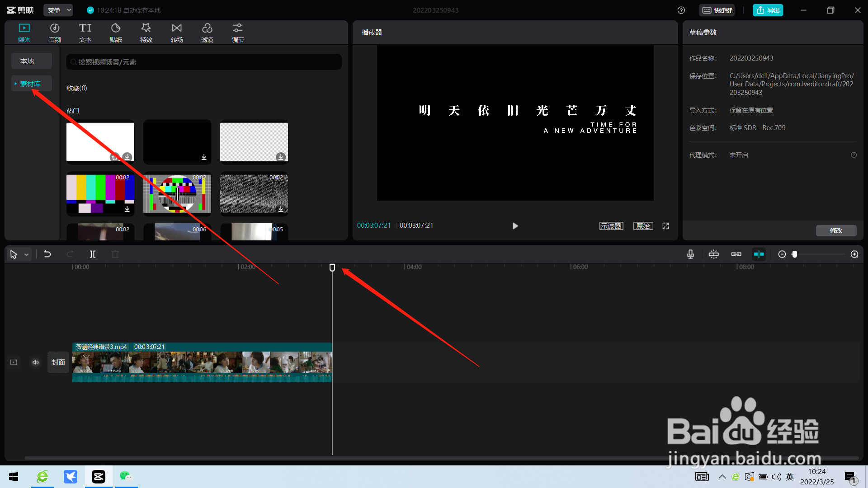Click the timeline zoom slider handle
This screenshot has height=488, width=868.
click(795, 254)
